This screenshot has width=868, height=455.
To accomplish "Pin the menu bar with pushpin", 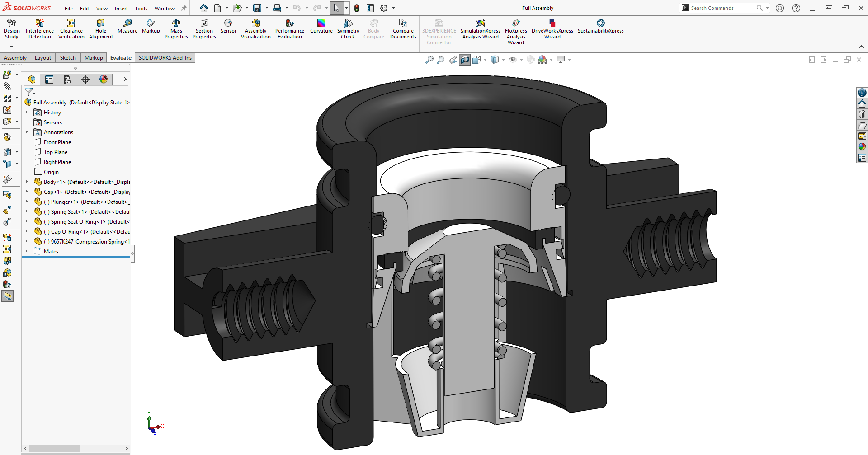I will (184, 8).
